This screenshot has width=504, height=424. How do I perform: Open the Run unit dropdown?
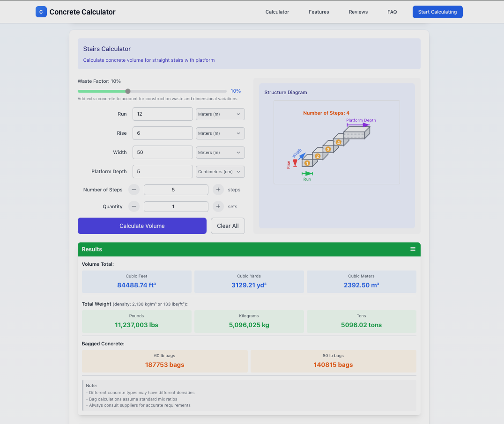(x=220, y=114)
